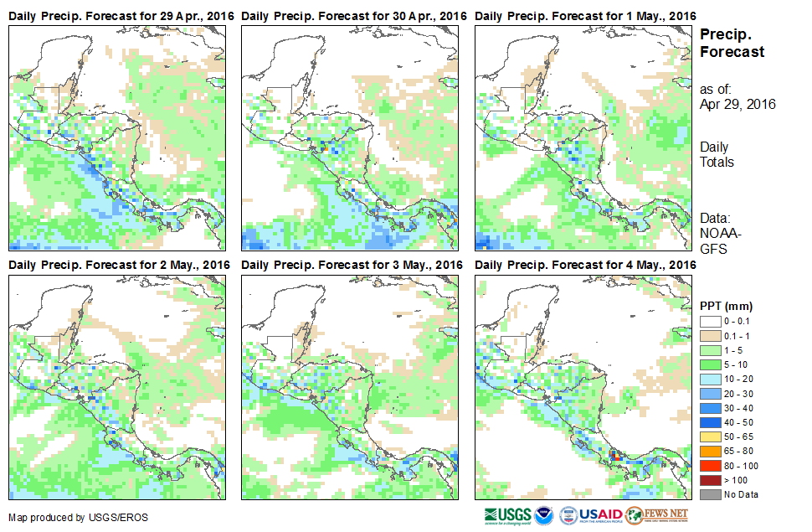View the 4 May 2016 forecast map

point(583,386)
